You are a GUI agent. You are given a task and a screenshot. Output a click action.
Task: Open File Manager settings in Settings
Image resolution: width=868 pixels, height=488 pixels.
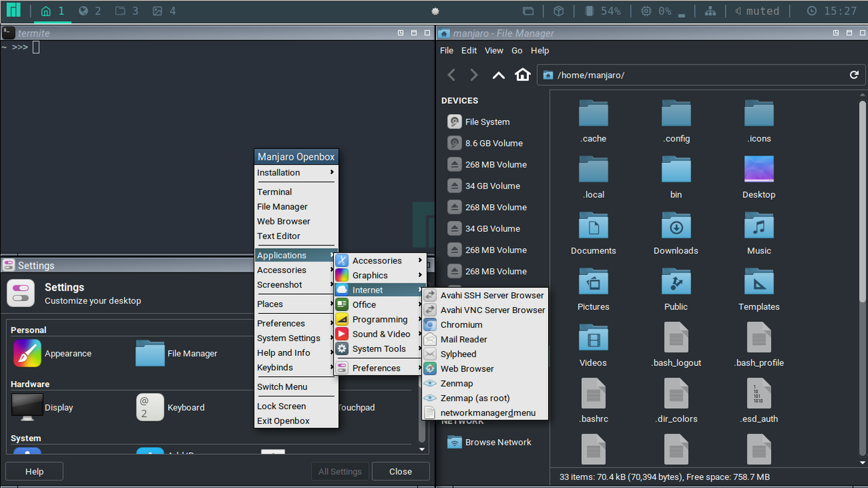point(177,353)
